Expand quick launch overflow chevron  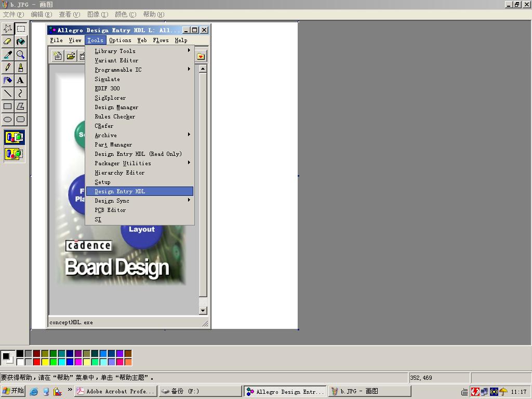[x=70, y=390]
